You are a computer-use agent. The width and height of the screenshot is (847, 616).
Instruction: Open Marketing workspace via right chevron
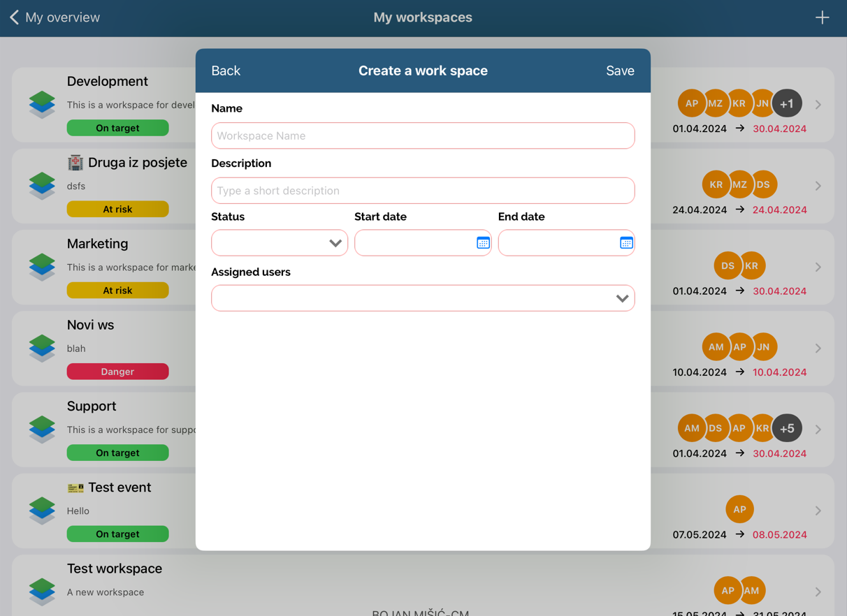point(818,267)
